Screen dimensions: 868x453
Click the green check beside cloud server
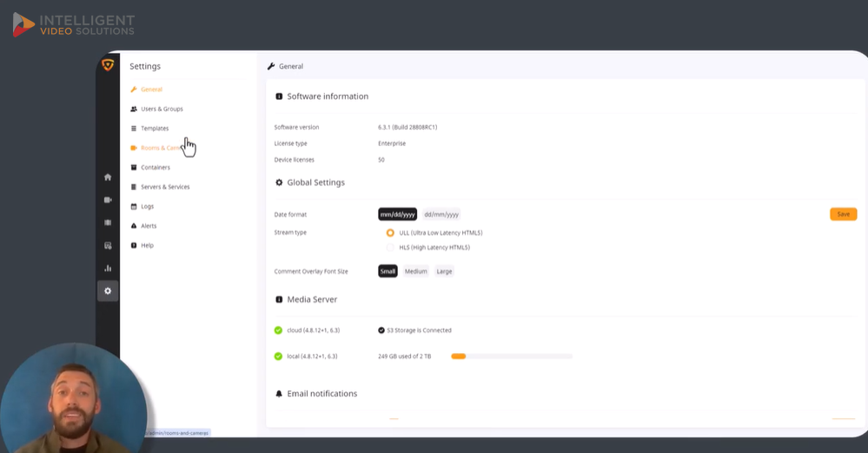click(278, 330)
